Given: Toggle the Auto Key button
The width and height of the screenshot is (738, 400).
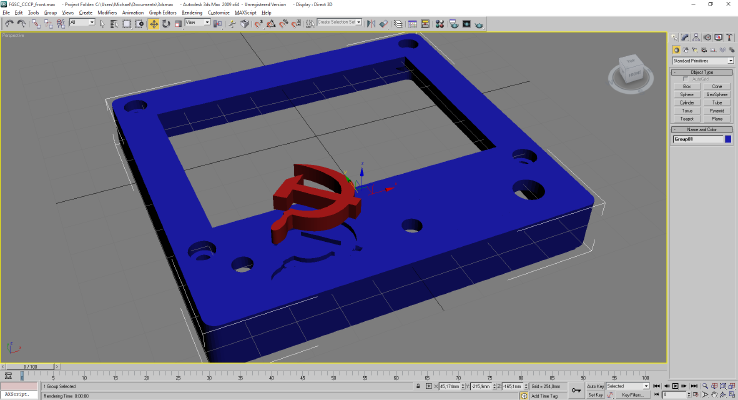Looking at the screenshot, I should point(595,386).
